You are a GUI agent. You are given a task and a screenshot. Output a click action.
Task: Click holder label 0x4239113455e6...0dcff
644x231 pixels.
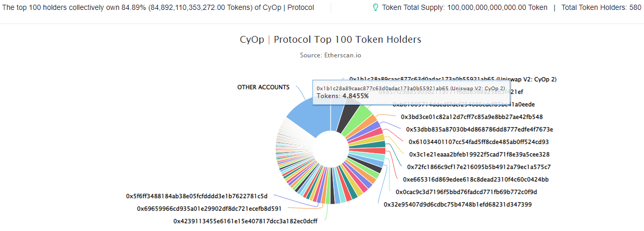[x=245, y=221]
